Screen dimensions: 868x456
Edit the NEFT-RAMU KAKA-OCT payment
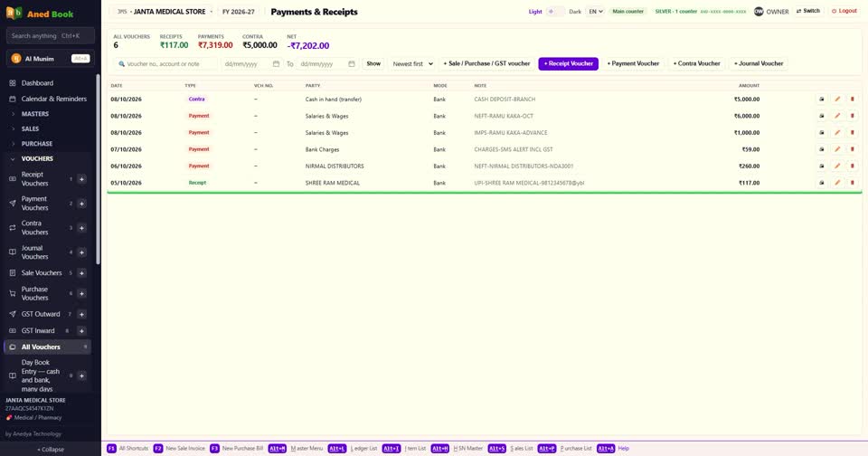(x=837, y=116)
